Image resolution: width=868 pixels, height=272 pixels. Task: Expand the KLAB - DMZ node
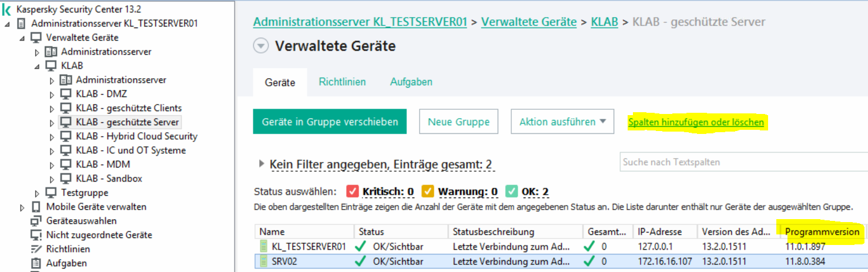[52, 94]
